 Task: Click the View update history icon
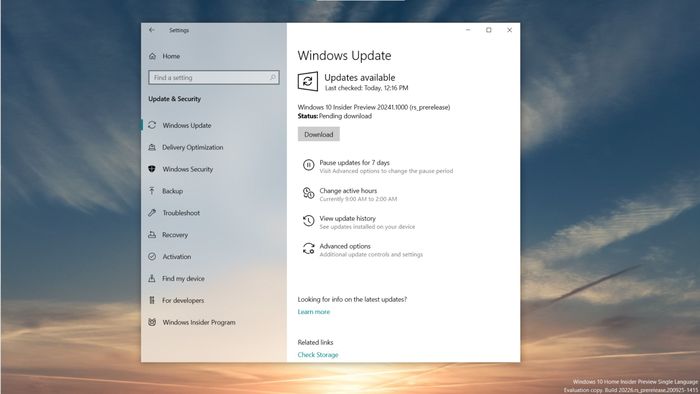[308, 221]
